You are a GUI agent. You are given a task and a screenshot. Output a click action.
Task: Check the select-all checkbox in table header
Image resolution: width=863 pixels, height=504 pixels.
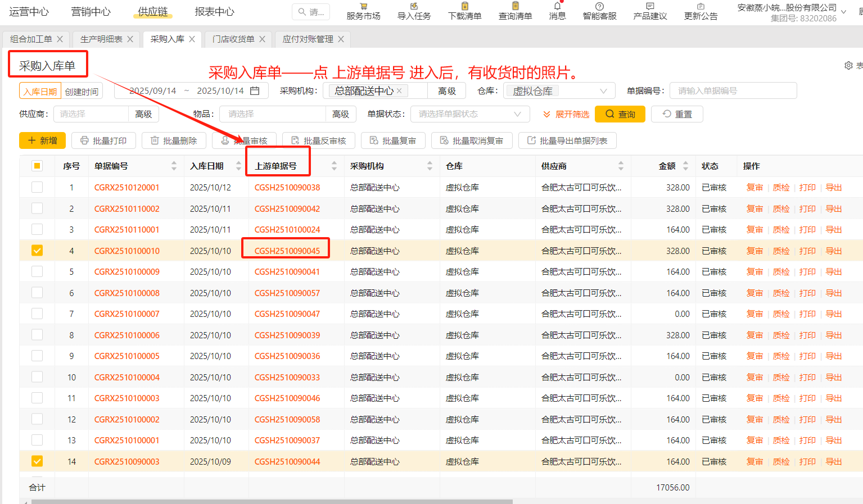37,166
